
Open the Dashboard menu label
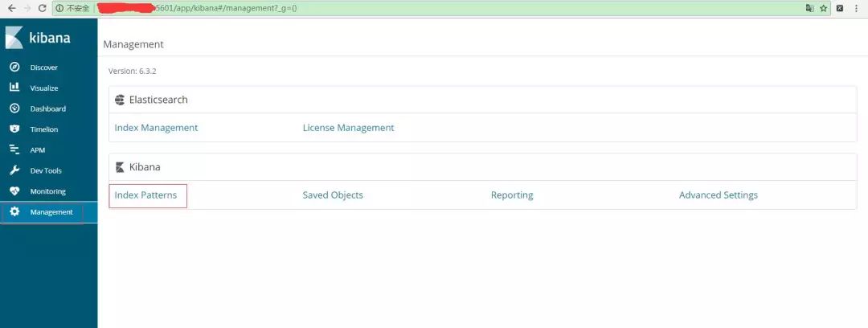[48, 109]
